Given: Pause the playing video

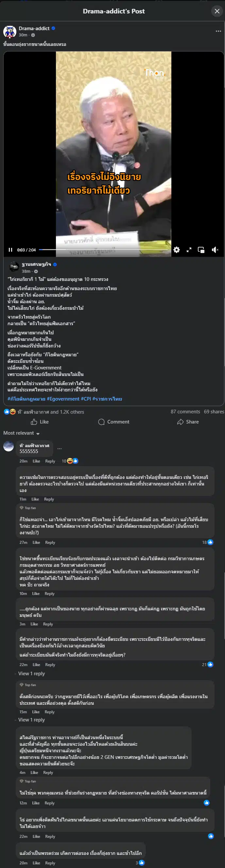Looking at the screenshot, I should coord(10,250).
